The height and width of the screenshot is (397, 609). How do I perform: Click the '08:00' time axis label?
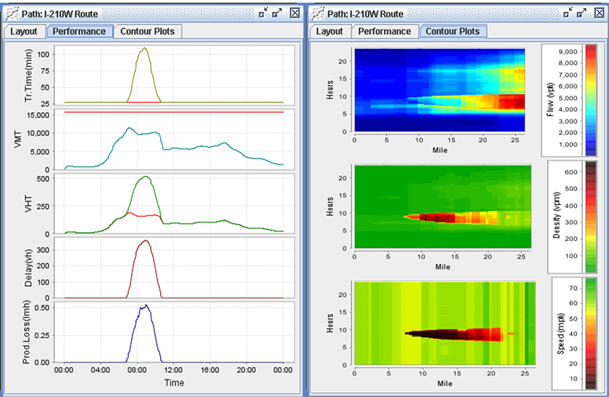[x=137, y=370]
